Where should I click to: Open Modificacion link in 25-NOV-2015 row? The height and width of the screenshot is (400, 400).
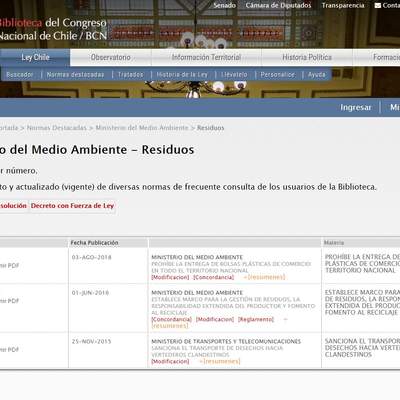(x=170, y=361)
